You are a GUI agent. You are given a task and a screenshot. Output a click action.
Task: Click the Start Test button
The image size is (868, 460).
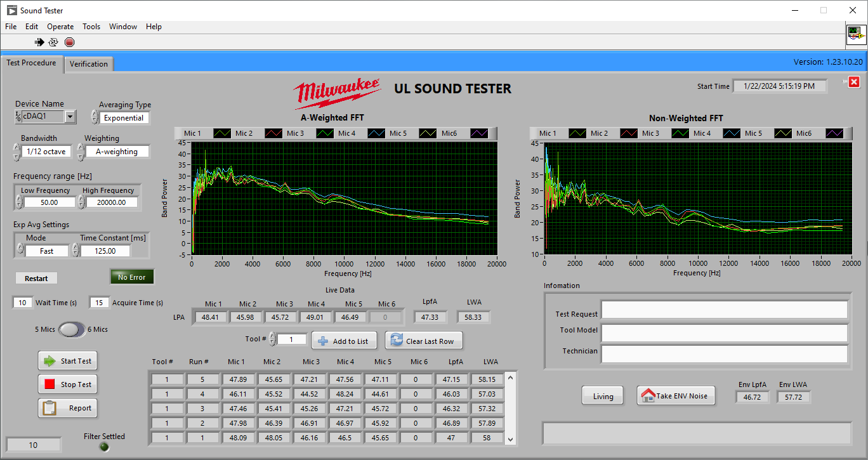[x=68, y=361]
